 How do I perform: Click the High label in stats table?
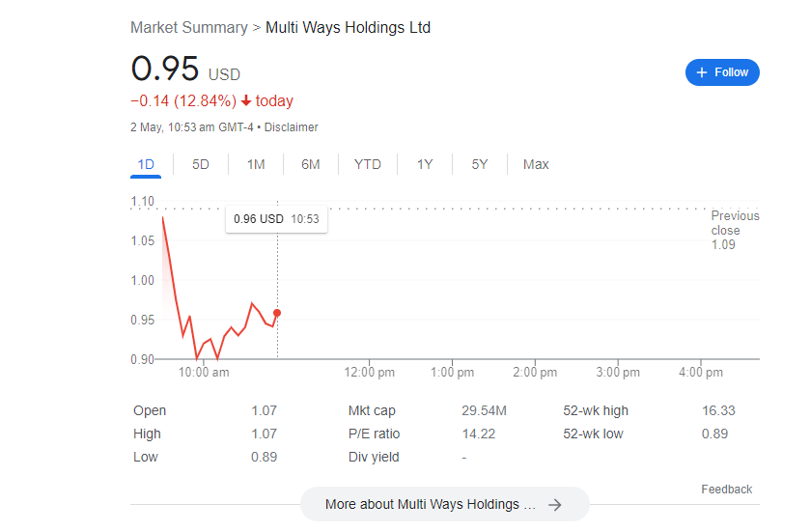(x=147, y=434)
